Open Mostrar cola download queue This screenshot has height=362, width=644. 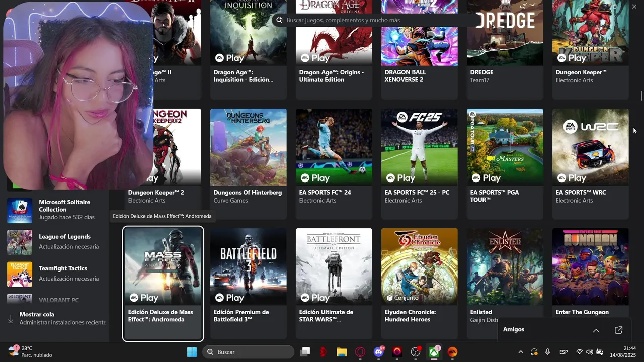point(56,318)
